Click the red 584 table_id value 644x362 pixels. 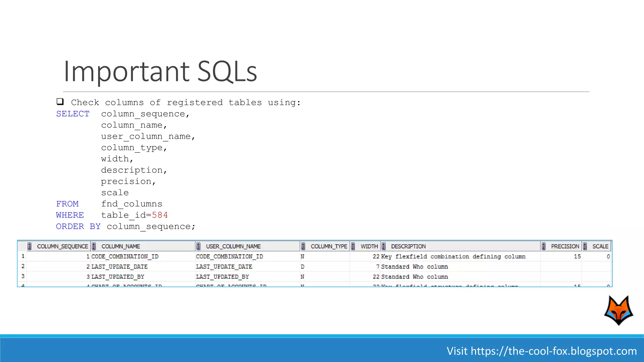click(x=160, y=215)
